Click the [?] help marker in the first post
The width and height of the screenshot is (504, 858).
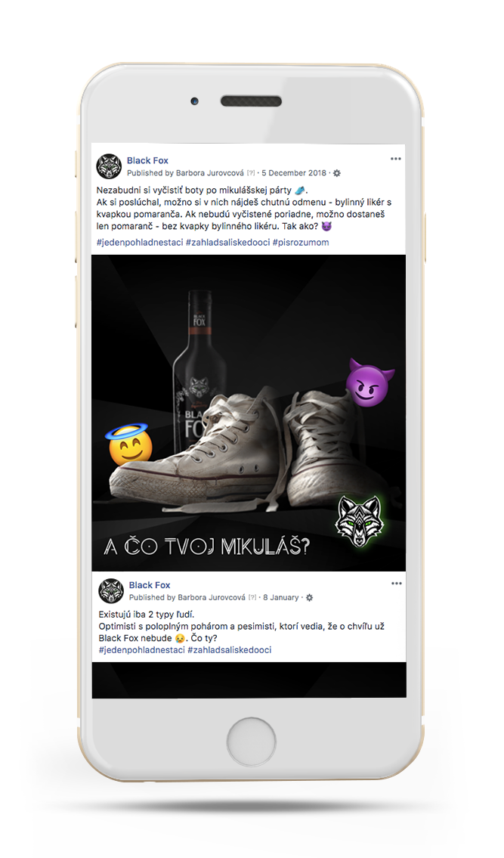(252, 174)
